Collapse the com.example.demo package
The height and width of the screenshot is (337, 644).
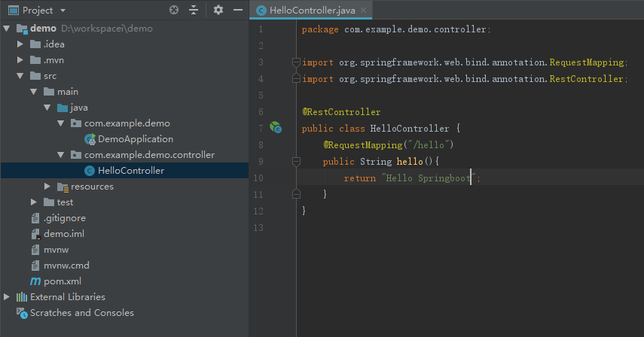(x=61, y=123)
